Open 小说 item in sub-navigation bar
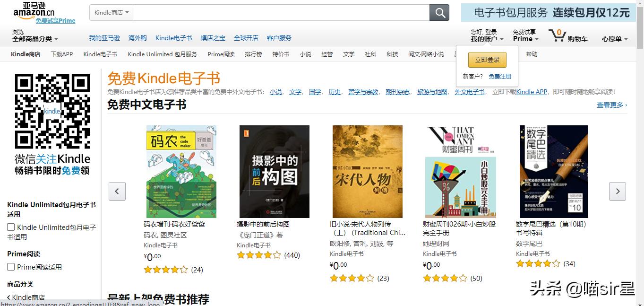The image size is (644, 306). click(x=305, y=54)
